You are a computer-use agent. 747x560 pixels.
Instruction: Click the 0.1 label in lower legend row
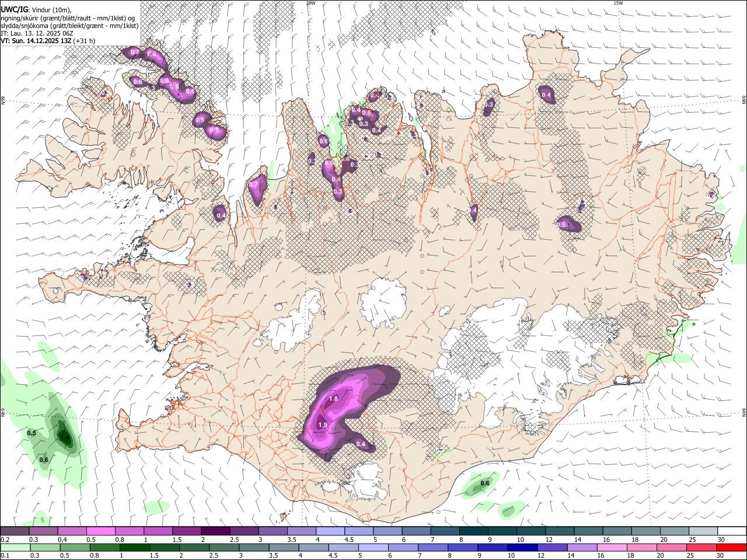[5, 556]
